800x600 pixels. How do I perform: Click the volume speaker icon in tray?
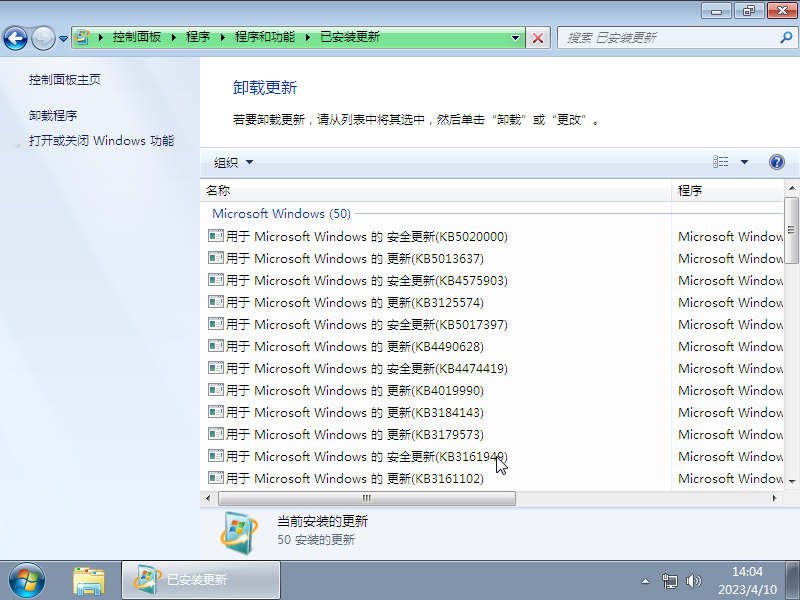694,580
